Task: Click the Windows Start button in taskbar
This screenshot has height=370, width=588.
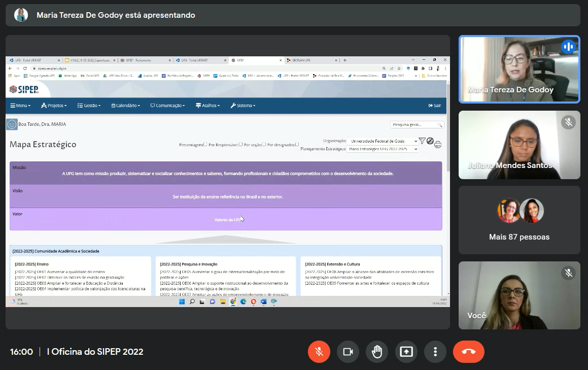Action: click(x=182, y=301)
